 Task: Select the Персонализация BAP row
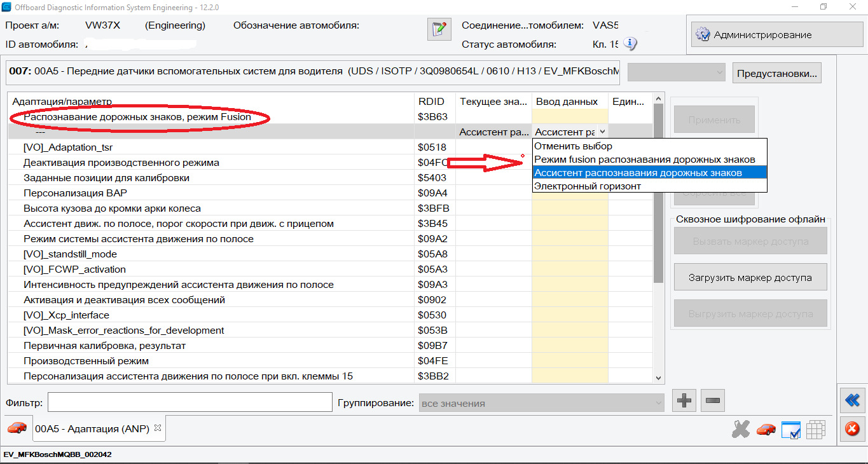[x=331, y=193]
